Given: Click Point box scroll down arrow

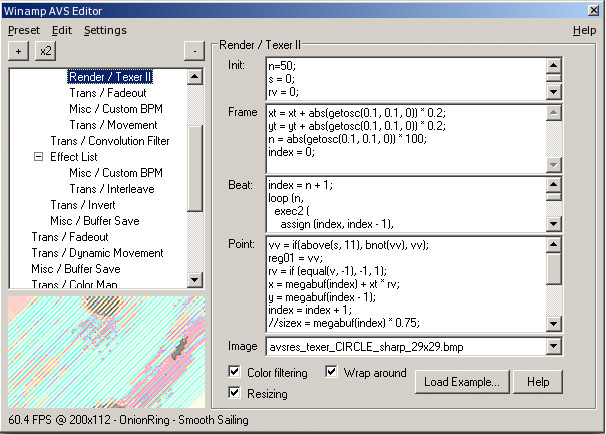Looking at the screenshot, I should point(553,324).
